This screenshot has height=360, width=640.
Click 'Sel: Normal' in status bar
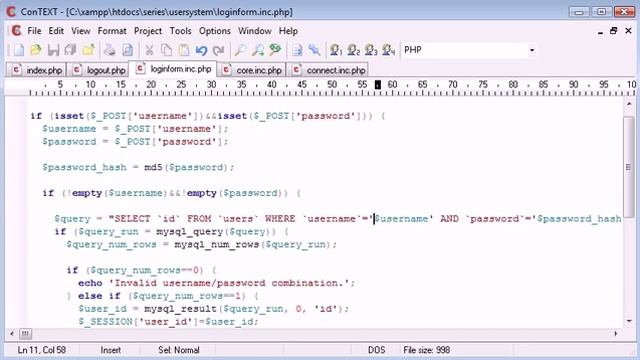pyautogui.click(x=179, y=350)
